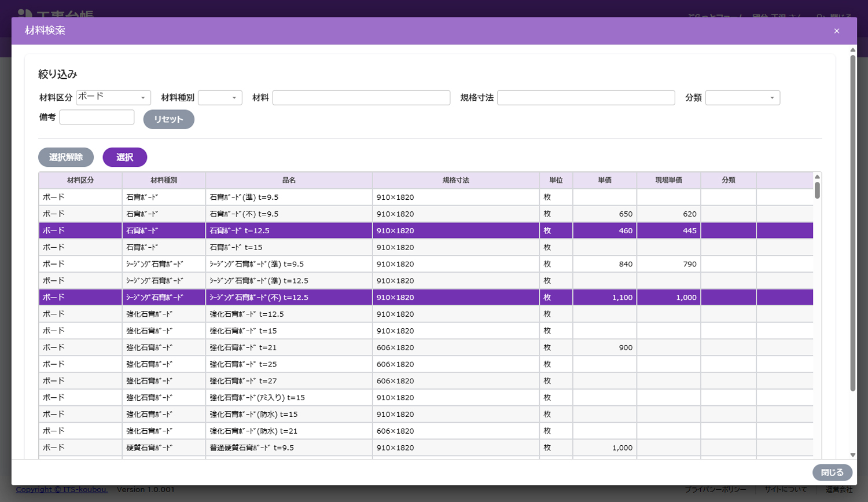Focus the 備考 text field
This screenshot has height=502, width=868.
[97, 117]
